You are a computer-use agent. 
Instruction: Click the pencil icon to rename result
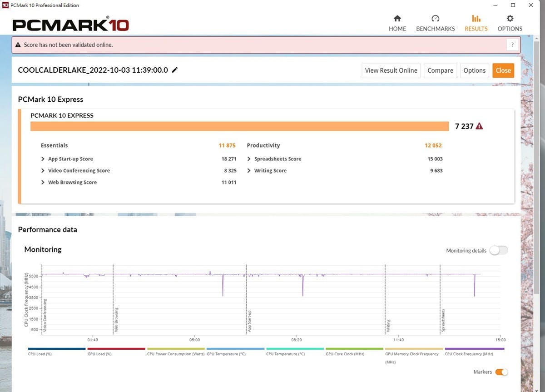tap(175, 70)
